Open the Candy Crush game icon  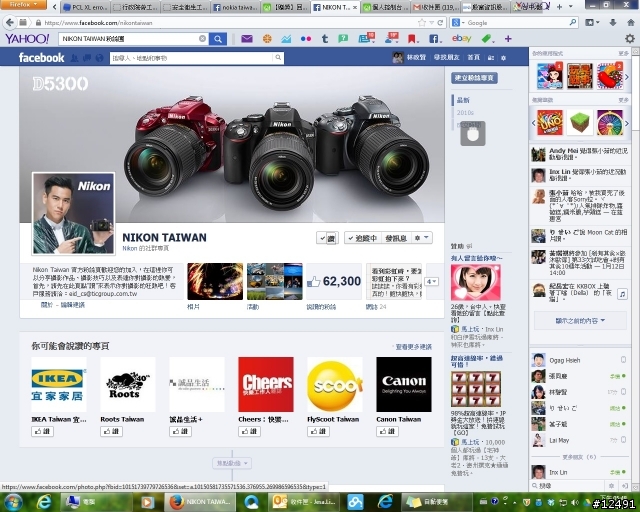point(610,76)
